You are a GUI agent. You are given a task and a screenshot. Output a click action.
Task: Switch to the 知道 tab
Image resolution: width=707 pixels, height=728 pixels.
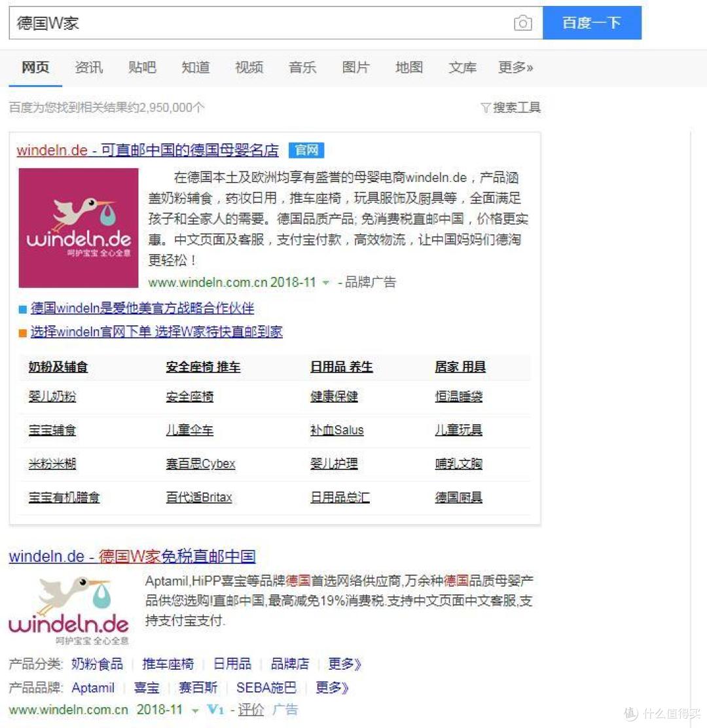[196, 68]
